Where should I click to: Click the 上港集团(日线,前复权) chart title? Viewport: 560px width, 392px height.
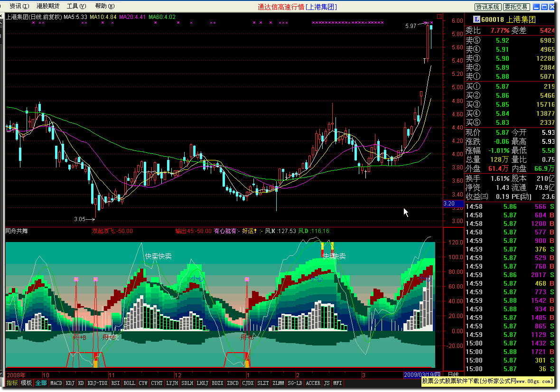point(34,17)
